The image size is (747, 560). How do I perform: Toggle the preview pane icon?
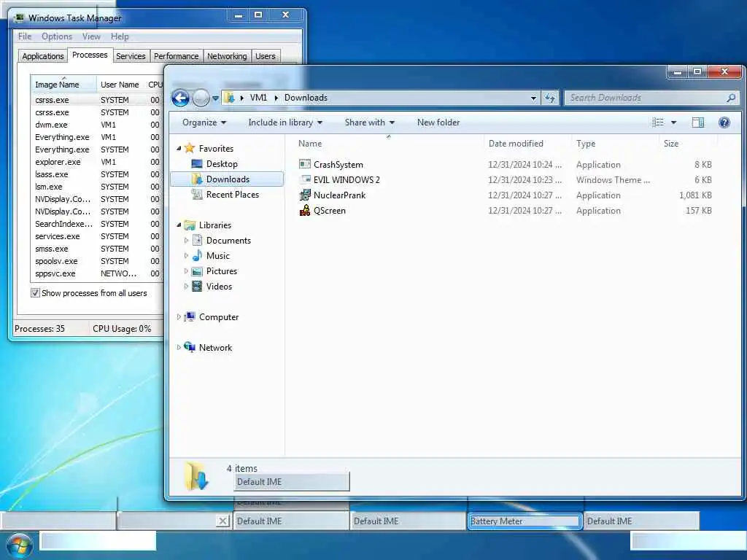698,122
